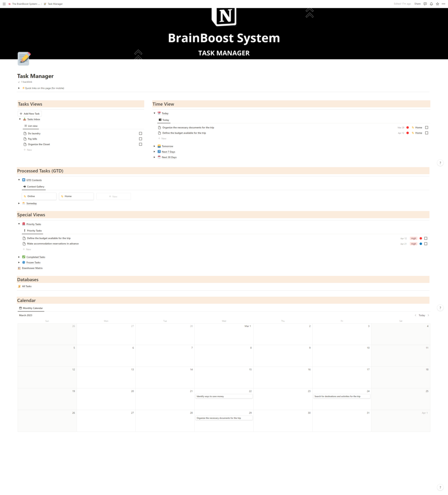The width and height of the screenshot is (448, 495).
Task: Click the Eisenhower Matrix page icon
Action: click(19, 268)
